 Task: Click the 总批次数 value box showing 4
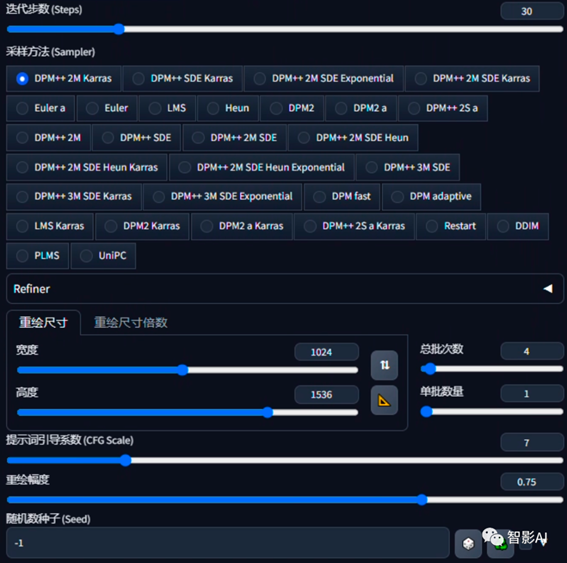tap(532, 351)
